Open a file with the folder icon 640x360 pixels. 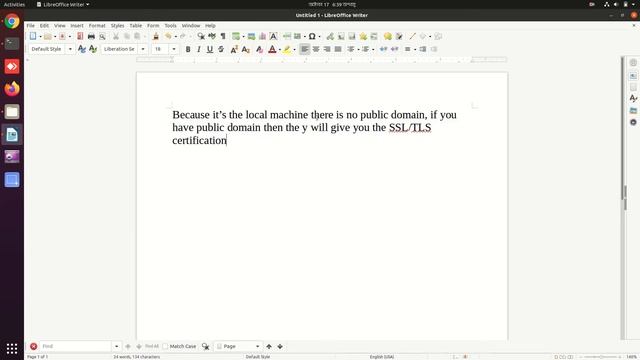tap(48, 36)
